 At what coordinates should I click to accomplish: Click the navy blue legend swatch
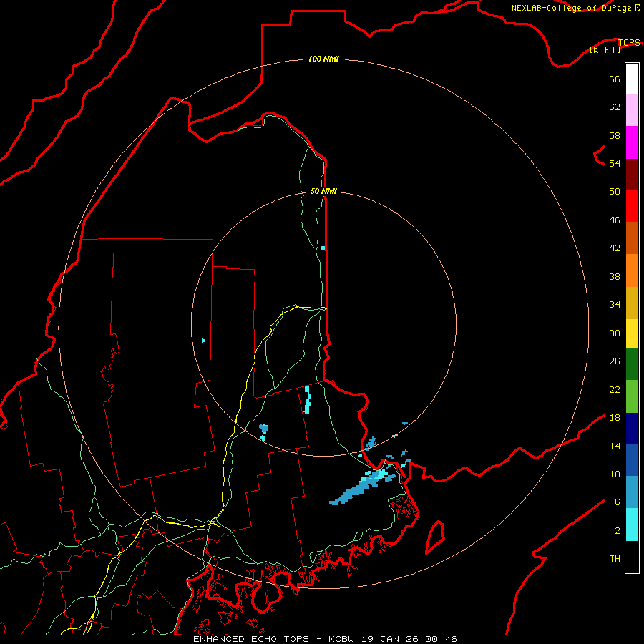[632, 429]
